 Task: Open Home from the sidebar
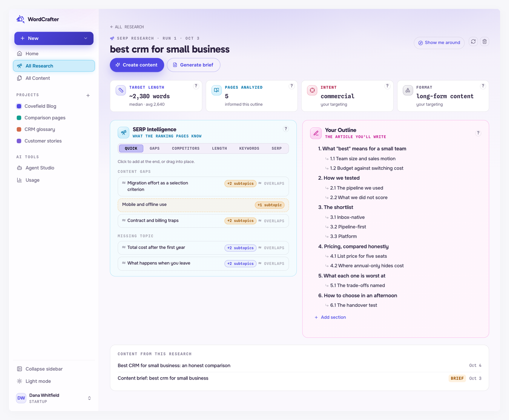click(54, 54)
